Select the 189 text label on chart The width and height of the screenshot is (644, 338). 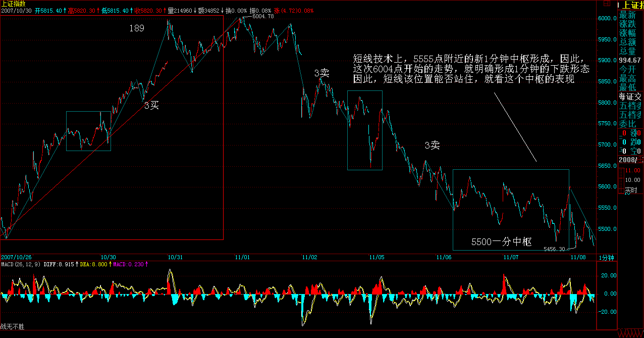coord(136,28)
